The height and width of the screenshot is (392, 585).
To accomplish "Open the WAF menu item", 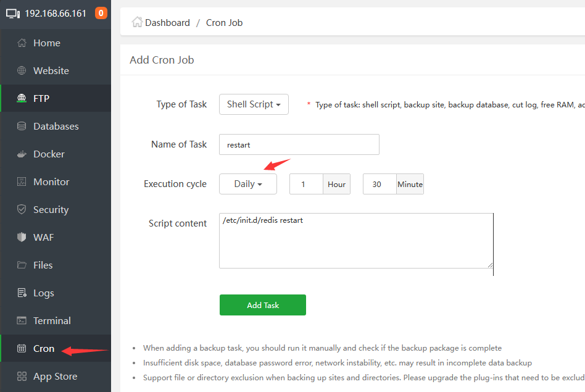I will (x=43, y=238).
